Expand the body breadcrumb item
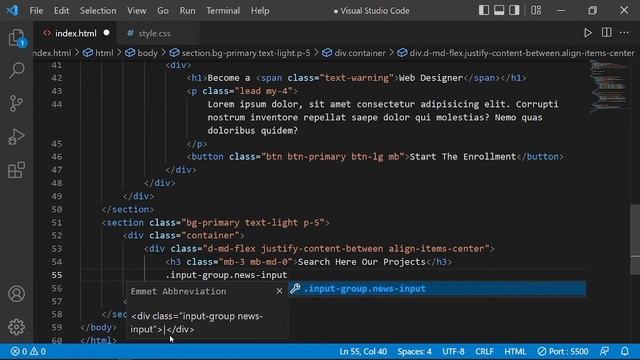The height and width of the screenshot is (360, 640). (x=141, y=53)
